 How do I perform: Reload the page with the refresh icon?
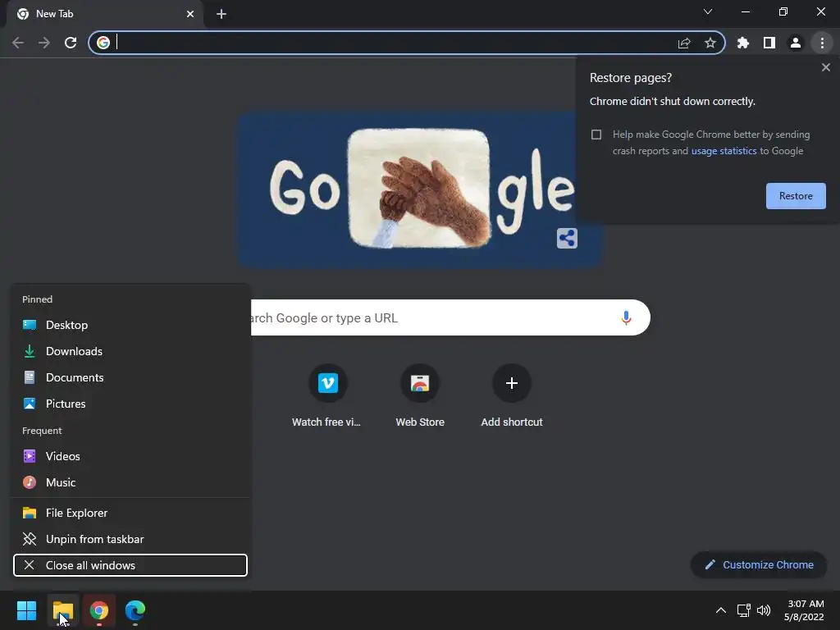point(71,43)
